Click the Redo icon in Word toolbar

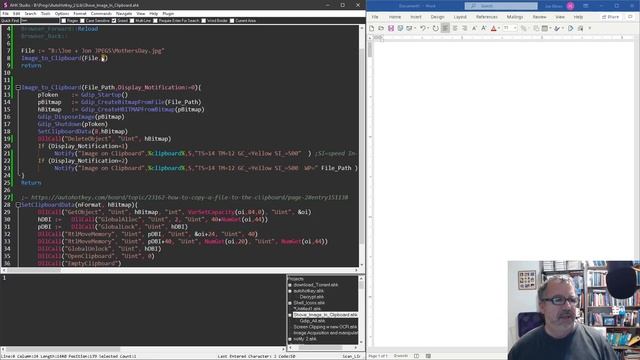pos(436,28)
